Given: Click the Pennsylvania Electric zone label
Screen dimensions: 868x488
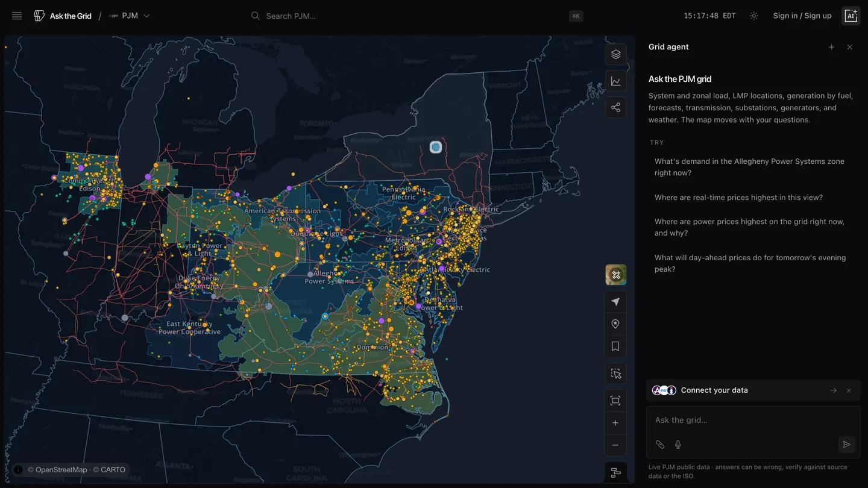Looking at the screenshot, I should [x=403, y=193].
